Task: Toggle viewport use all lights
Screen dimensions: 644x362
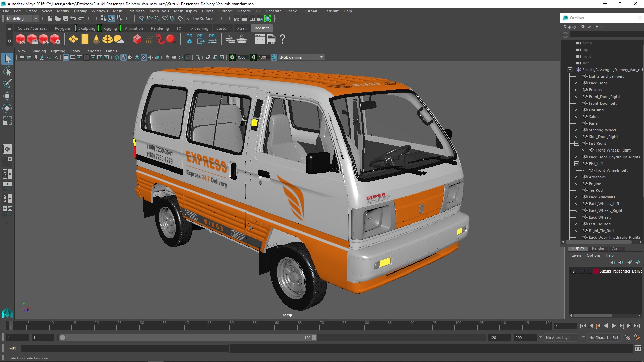Action: click(x=150, y=58)
